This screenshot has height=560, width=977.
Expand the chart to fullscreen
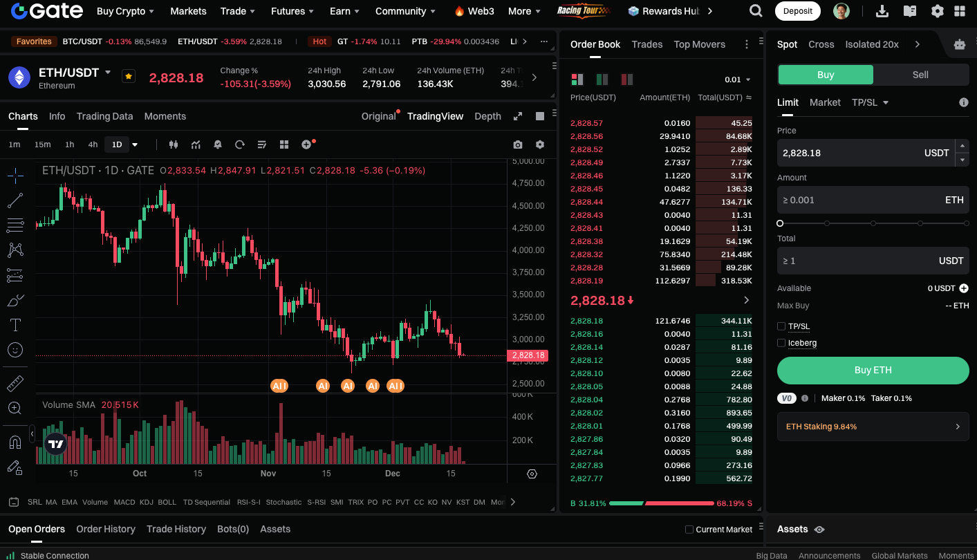[518, 116]
